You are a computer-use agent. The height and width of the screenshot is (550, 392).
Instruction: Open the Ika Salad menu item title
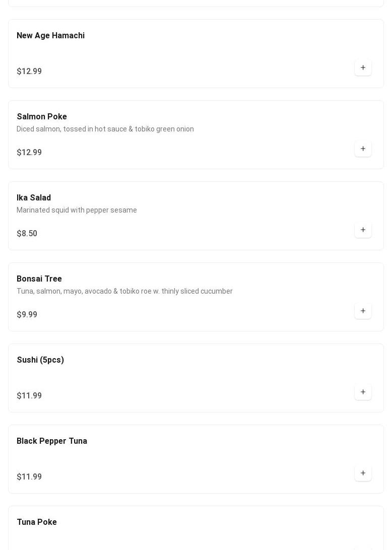(x=34, y=198)
